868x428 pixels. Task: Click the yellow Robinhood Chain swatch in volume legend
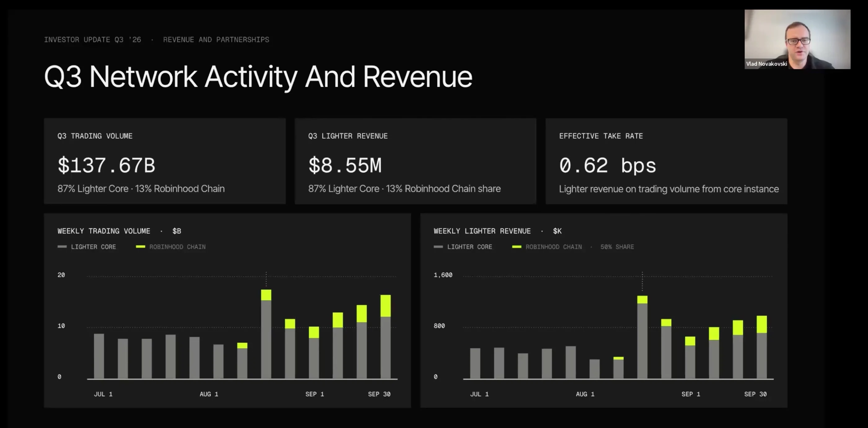tap(140, 247)
